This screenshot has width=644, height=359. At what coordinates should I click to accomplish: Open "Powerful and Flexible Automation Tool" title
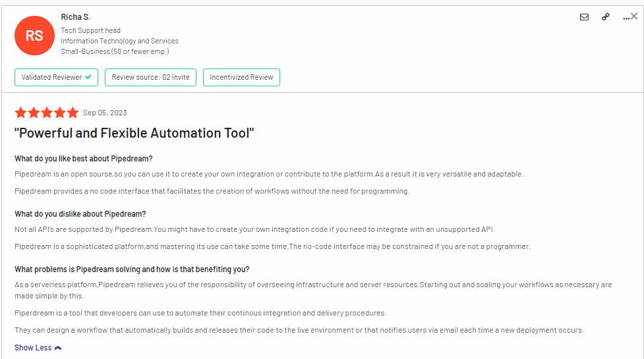pyautogui.click(x=134, y=133)
